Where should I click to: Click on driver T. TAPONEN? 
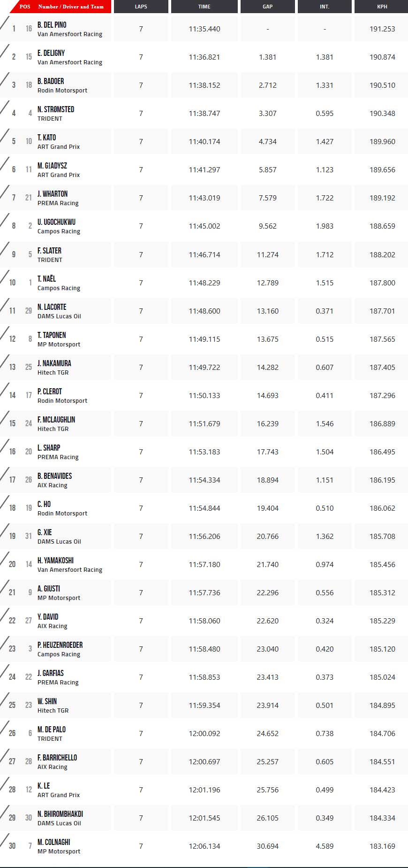[52, 335]
